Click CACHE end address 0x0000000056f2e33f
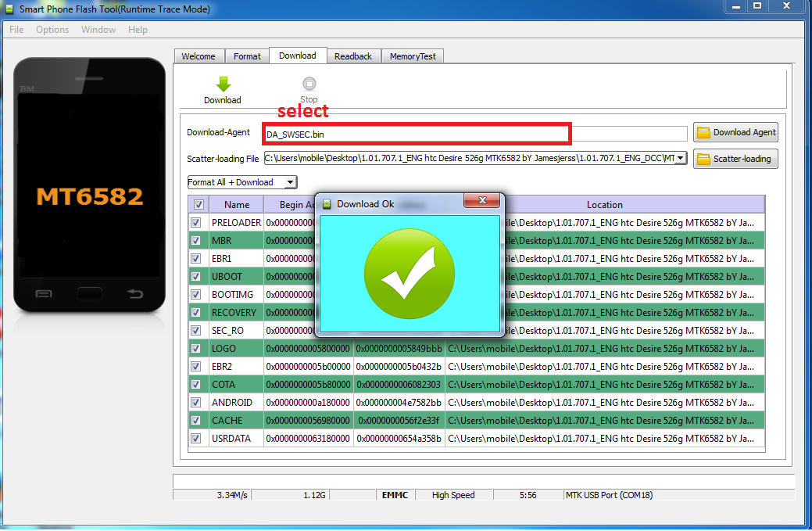 pyautogui.click(x=399, y=421)
